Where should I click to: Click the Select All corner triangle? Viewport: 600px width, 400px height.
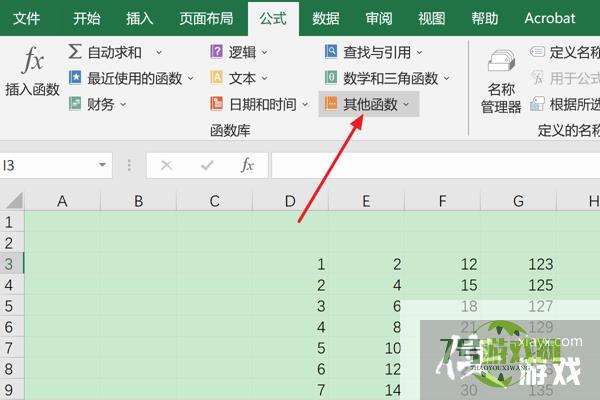[15, 201]
